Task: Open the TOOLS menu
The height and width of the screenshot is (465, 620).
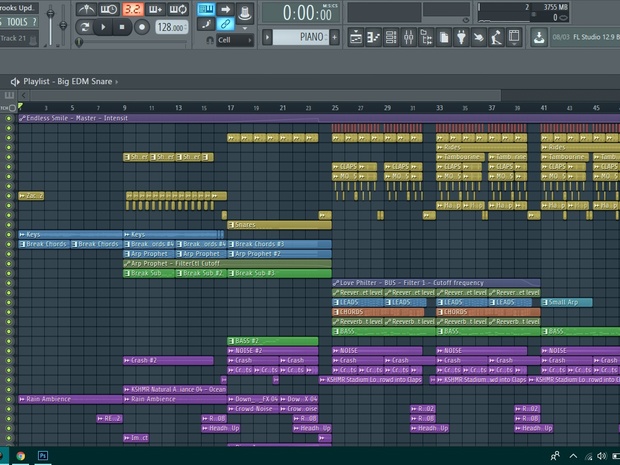Action: click(x=17, y=22)
